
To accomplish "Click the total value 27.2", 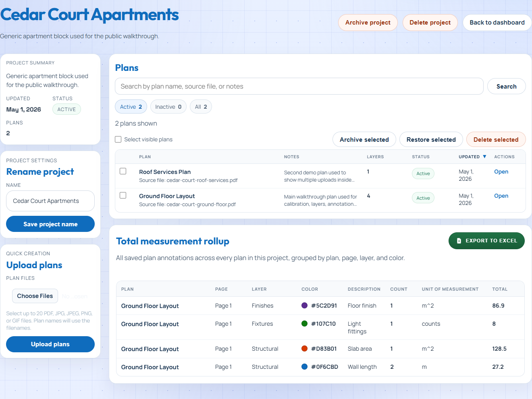I will (x=498, y=367).
